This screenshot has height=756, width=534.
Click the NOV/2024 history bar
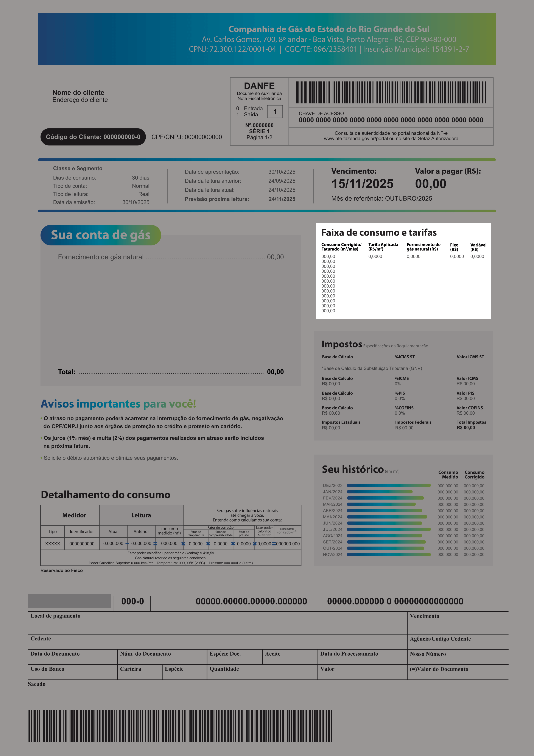pyautogui.click(x=389, y=555)
